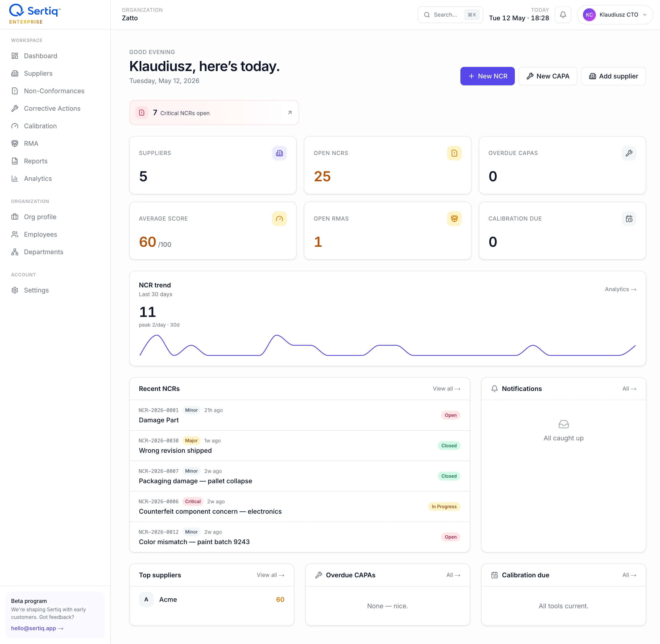Click the Departments hierarchy icon
Viewport: 660px width, 644px height.
15,252
